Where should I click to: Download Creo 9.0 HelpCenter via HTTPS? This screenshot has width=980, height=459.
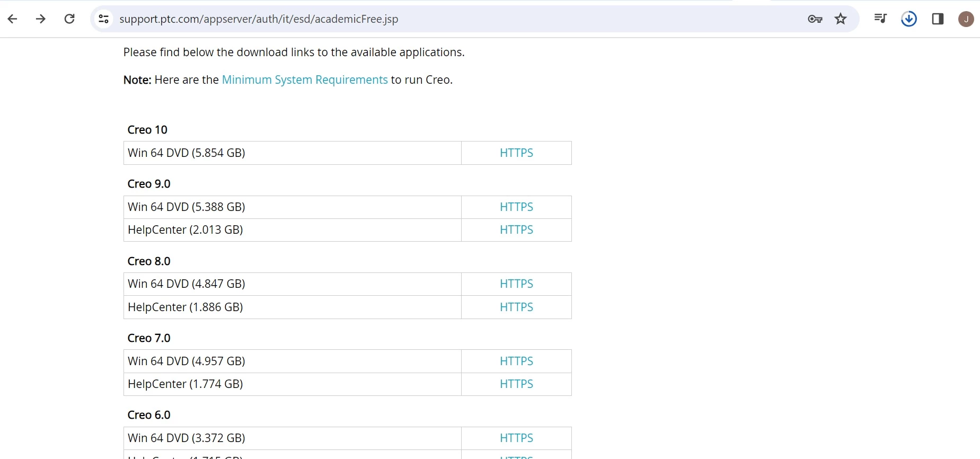coord(516,229)
